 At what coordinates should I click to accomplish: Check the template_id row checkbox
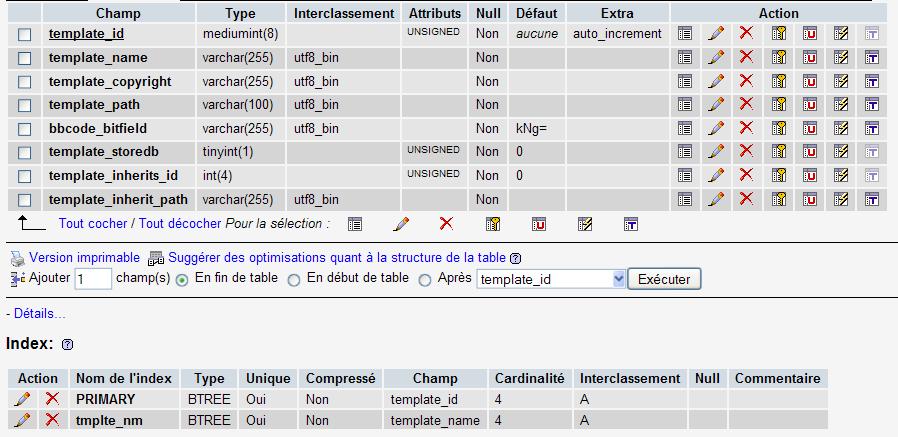coord(25,35)
